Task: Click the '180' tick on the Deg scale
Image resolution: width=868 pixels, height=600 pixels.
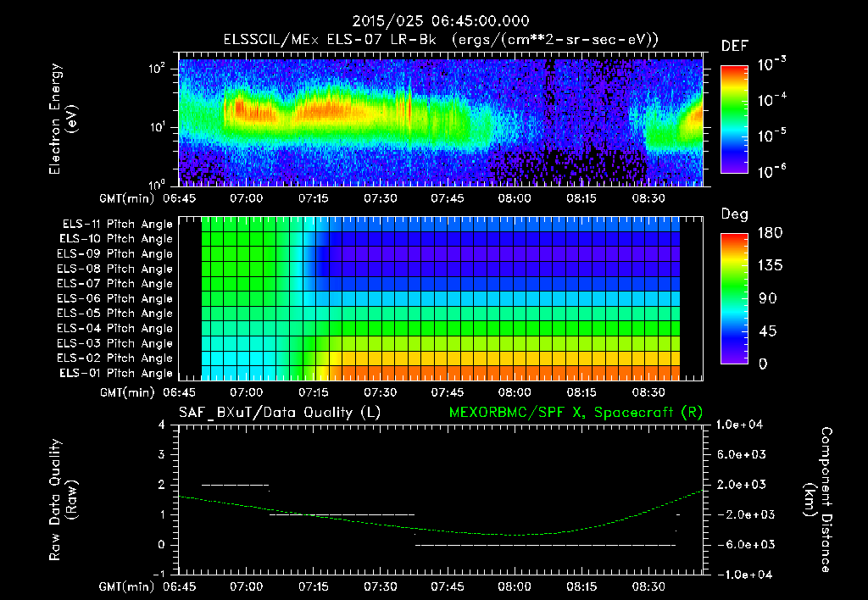Action: (x=770, y=233)
